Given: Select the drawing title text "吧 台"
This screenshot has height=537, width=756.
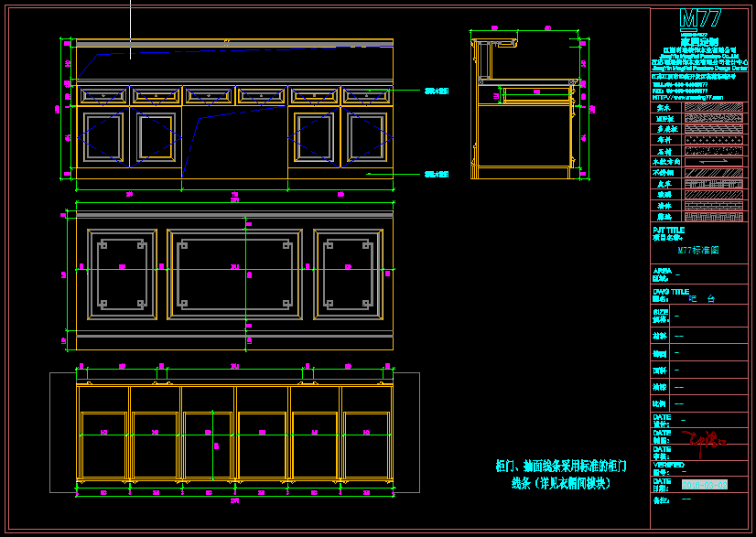Looking at the screenshot, I should [x=701, y=299].
